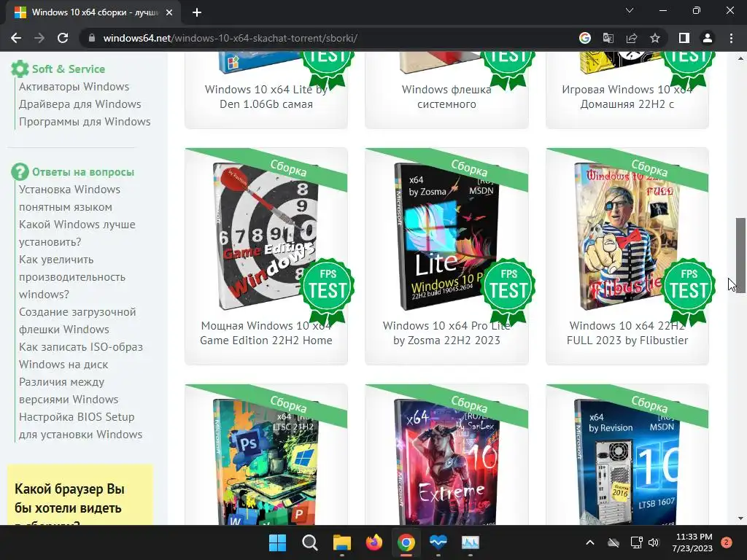Open LTSC 21H2 Photoshop cover thumbnail
The width and height of the screenshot is (747, 560).
point(265,462)
